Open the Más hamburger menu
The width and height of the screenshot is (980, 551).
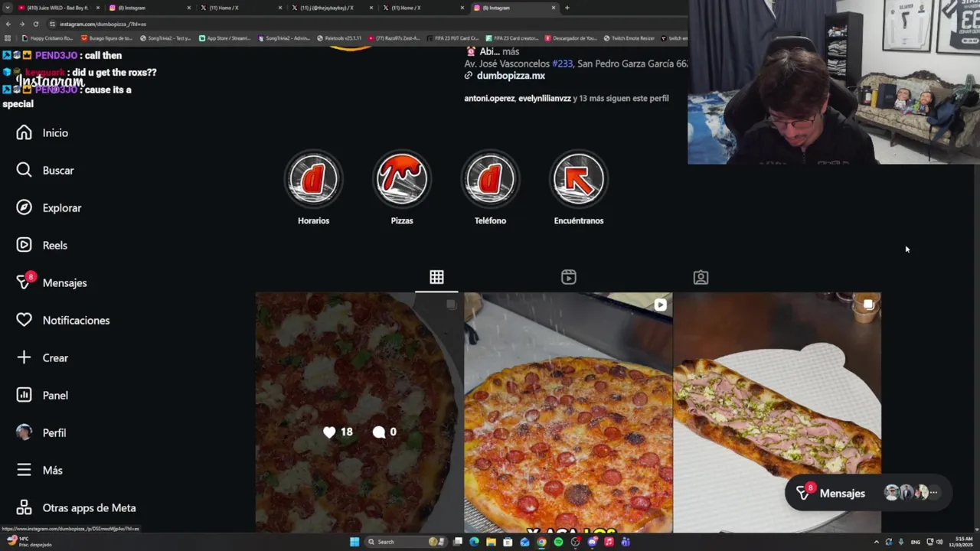pyautogui.click(x=24, y=471)
